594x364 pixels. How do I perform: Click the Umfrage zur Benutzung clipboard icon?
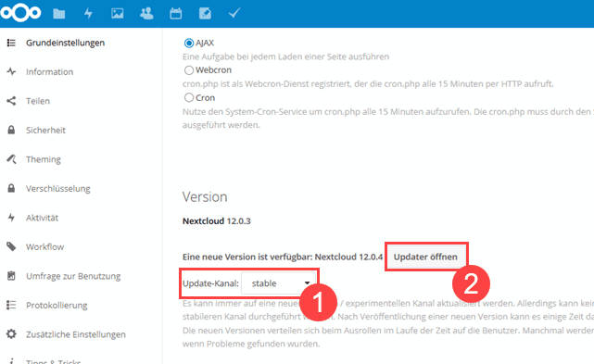tap(11, 276)
